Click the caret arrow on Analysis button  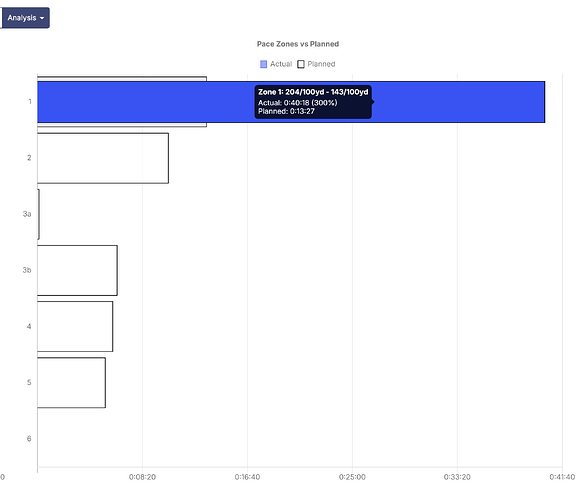[42, 18]
